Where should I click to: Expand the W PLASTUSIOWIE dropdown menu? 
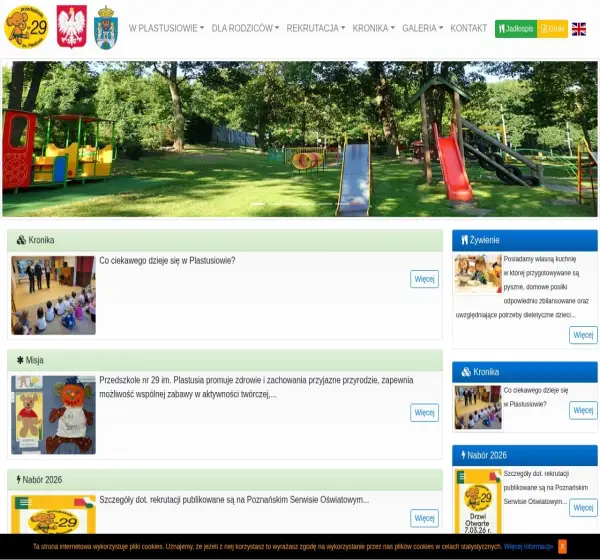(166, 28)
